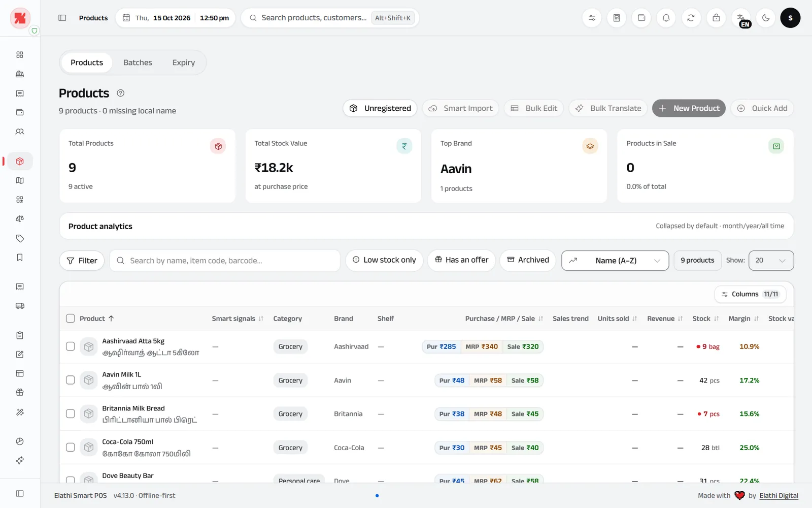Screen dimensions: 812x508
Task: Open the notifications bell
Action: click(x=666, y=18)
